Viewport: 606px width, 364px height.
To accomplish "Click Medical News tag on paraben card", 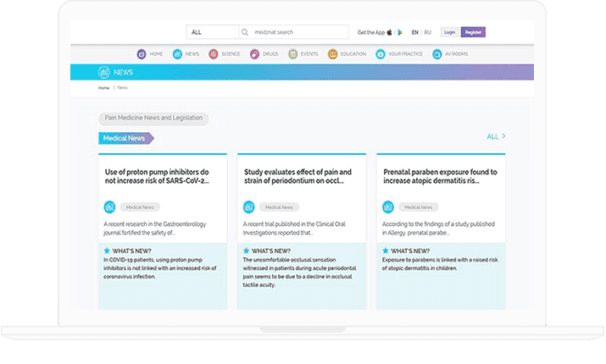I will pos(418,207).
